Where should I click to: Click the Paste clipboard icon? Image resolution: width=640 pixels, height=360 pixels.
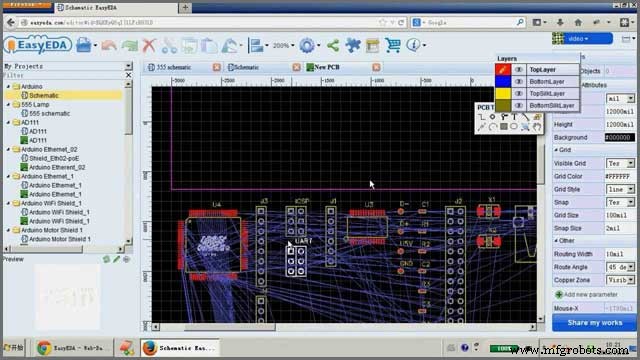click(x=209, y=45)
